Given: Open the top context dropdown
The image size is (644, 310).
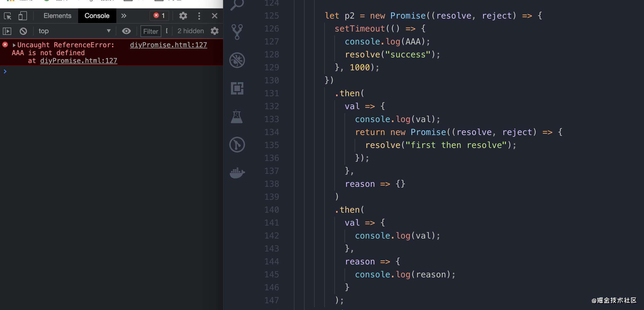Looking at the screenshot, I should 74,31.
